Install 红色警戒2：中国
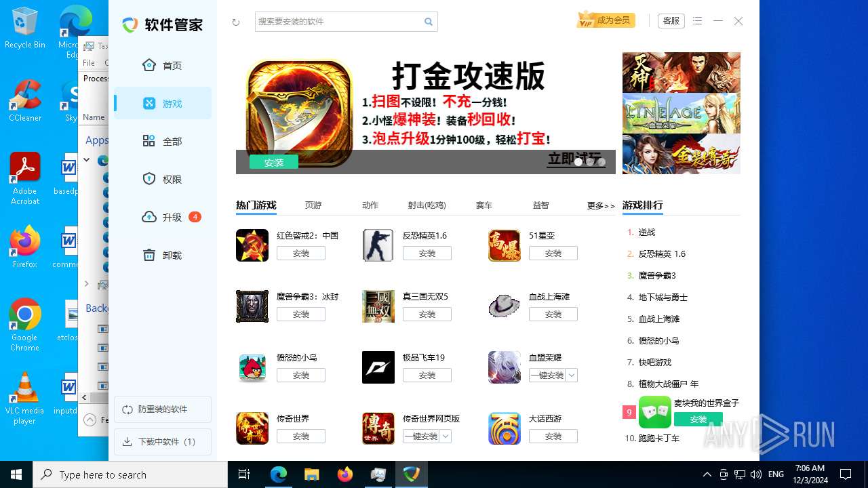Screen dimensions: 868x488 pyautogui.click(x=301, y=253)
